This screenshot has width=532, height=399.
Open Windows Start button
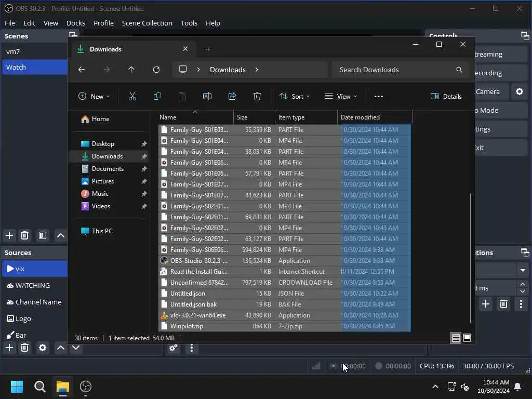tap(17, 387)
